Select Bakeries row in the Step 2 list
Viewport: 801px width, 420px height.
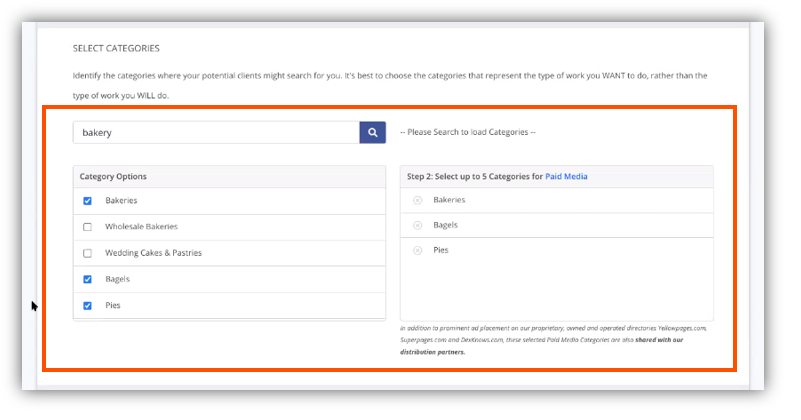pos(449,200)
